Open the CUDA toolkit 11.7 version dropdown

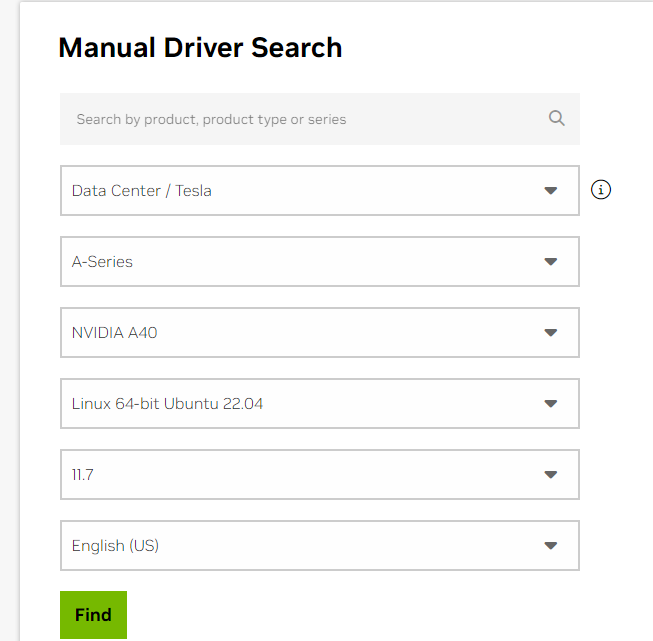coord(320,474)
